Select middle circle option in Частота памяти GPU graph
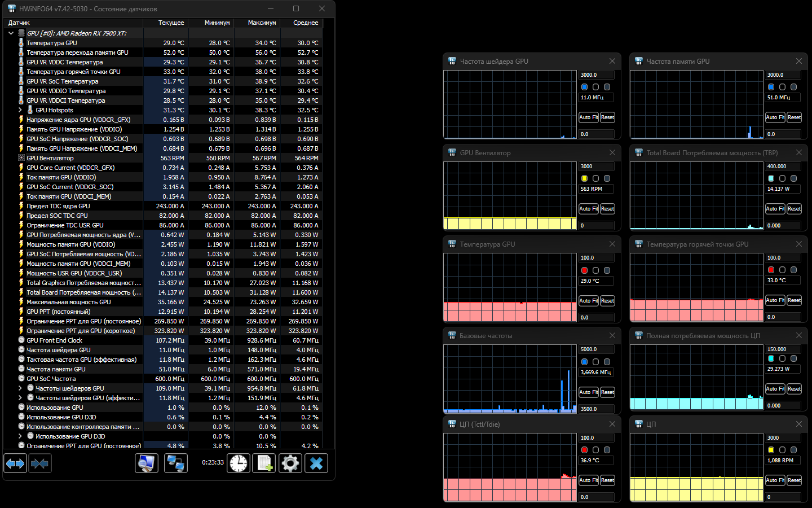 pyautogui.click(x=782, y=87)
